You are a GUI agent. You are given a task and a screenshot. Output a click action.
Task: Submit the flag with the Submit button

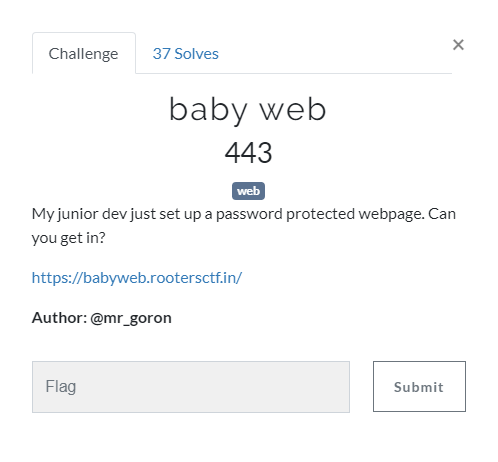click(x=419, y=387)
